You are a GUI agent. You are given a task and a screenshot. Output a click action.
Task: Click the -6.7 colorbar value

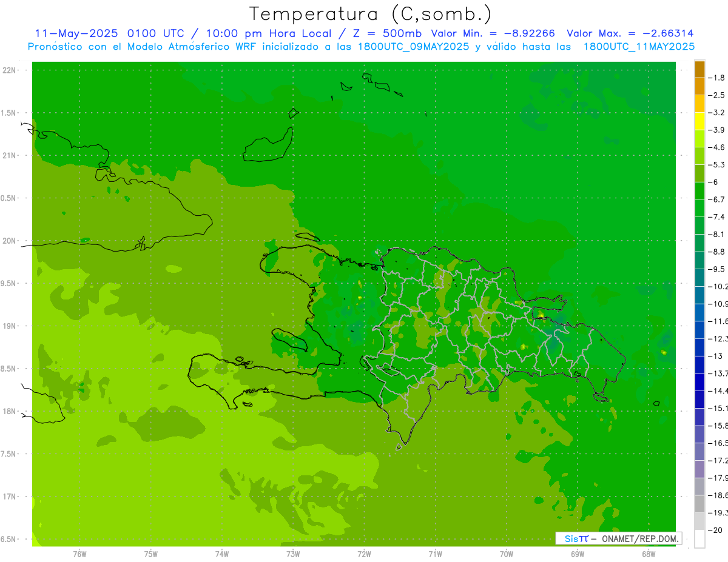coord(718,199)
